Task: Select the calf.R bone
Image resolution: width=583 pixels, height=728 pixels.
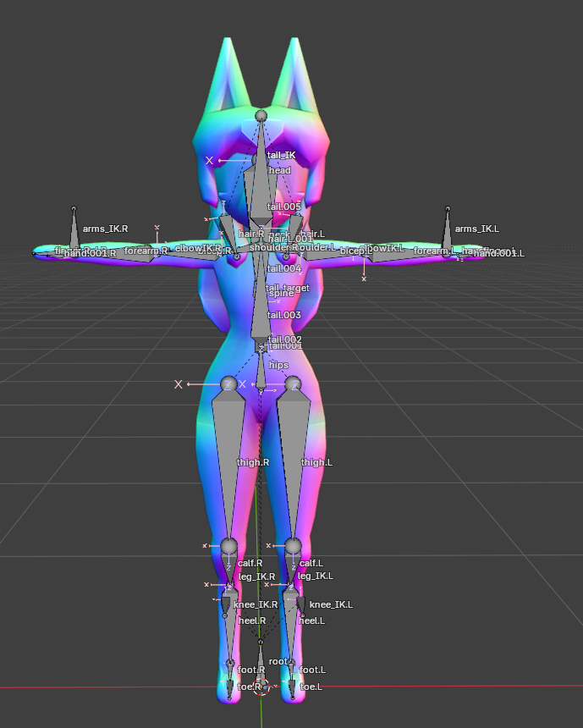Action: pos(229,563)
